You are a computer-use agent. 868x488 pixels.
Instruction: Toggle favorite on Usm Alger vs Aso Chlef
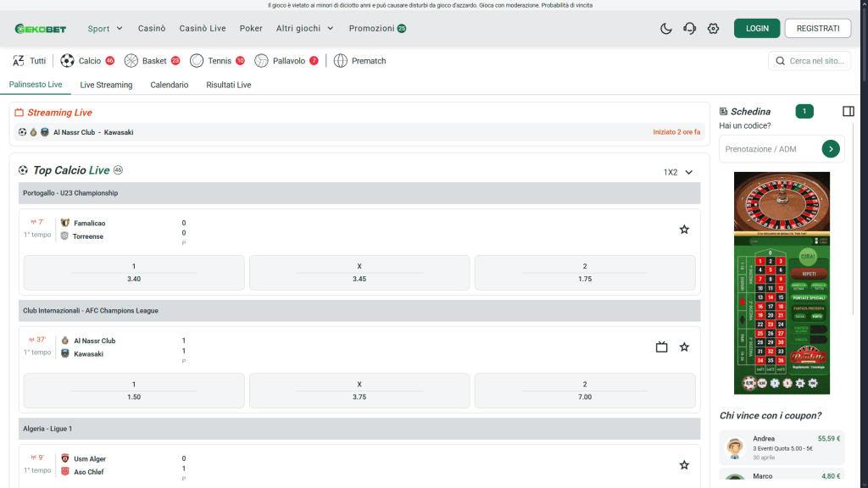click(684, 464)
